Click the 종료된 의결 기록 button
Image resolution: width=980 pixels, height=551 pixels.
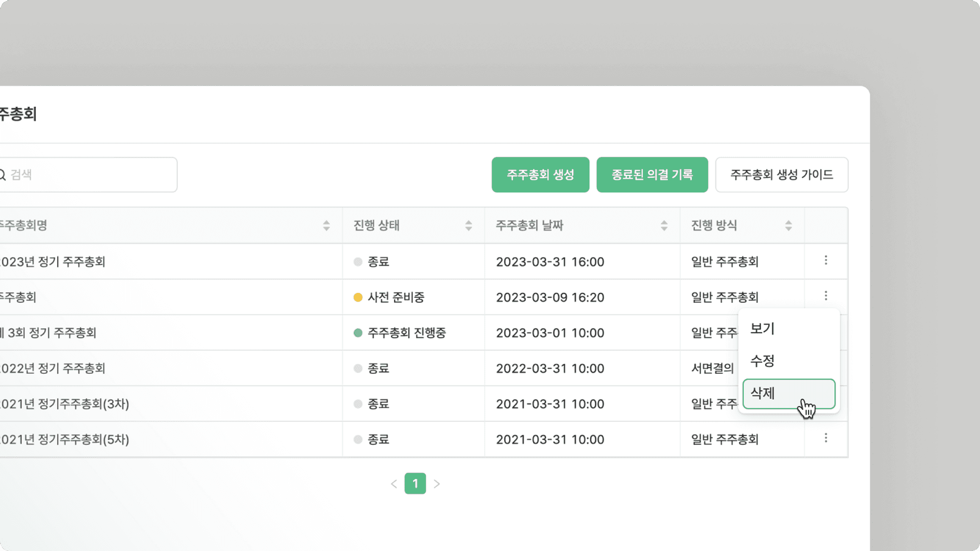click(652, 174)
